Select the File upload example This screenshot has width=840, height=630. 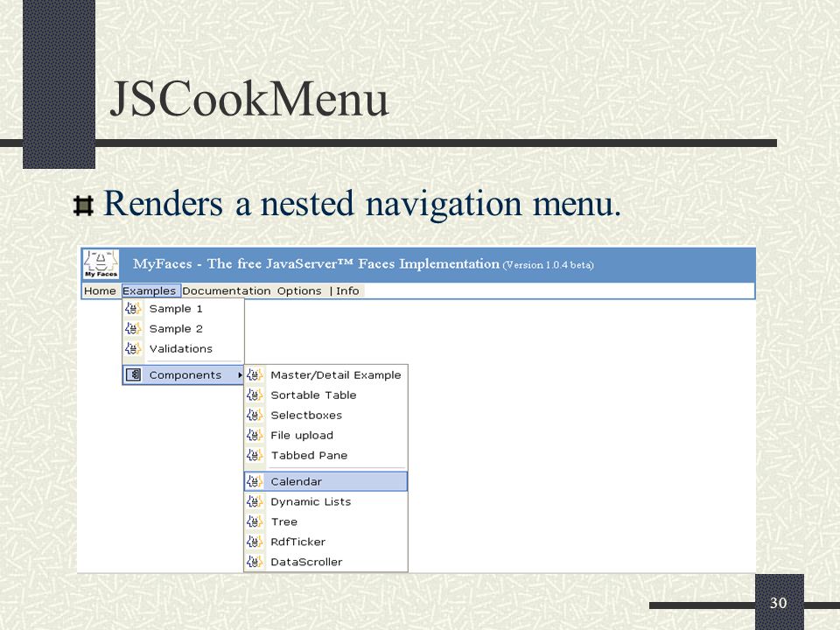(x=325, y=435)
